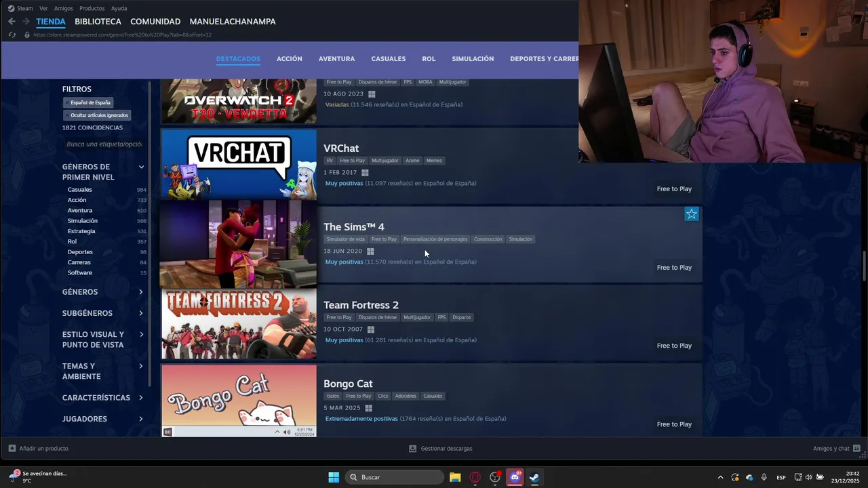Open the Ayuda menu
Image resolution: width=868 pixels, height=488 pixels.
point(119,8)
